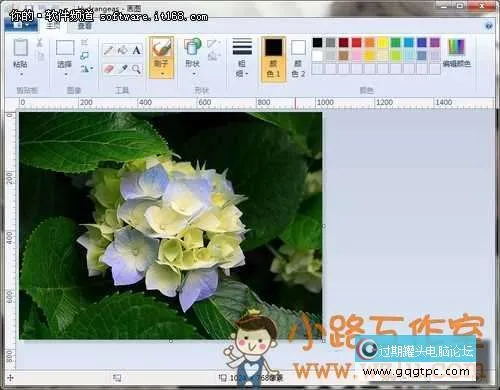The height and width of the screenshot is (390, 500).
Task: Open the 编辑颜色 (Edit colors) dialog
Action: 456,53
